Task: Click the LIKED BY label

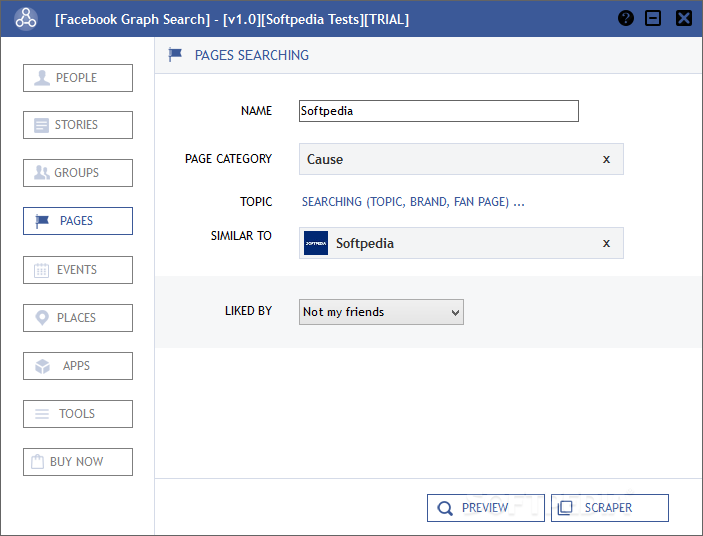Action: pyautogui.click(x=248, y=311)
